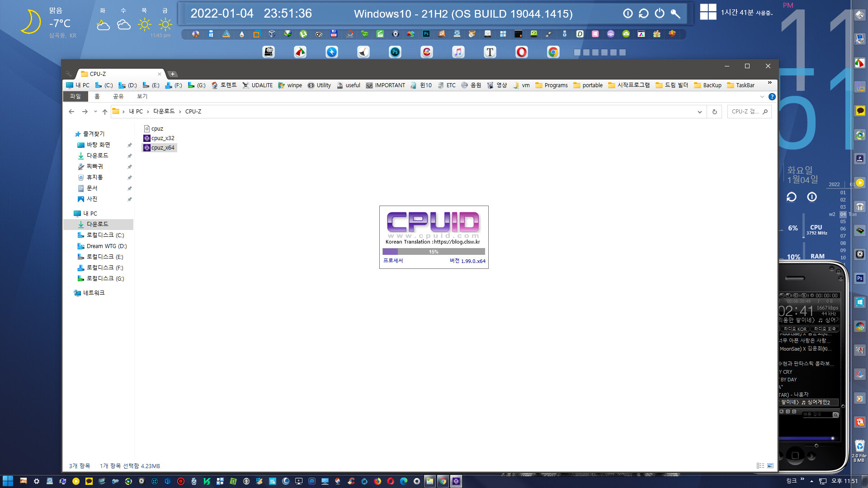The image size is (868, 488).
Task: Switch to large icons view layout
Action: [x=770, y=466]
